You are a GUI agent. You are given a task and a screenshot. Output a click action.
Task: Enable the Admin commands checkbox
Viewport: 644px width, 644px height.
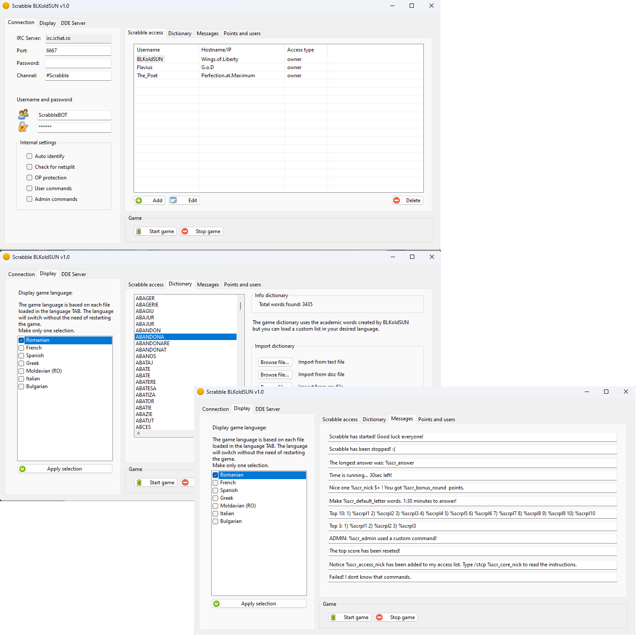point(29,199)
